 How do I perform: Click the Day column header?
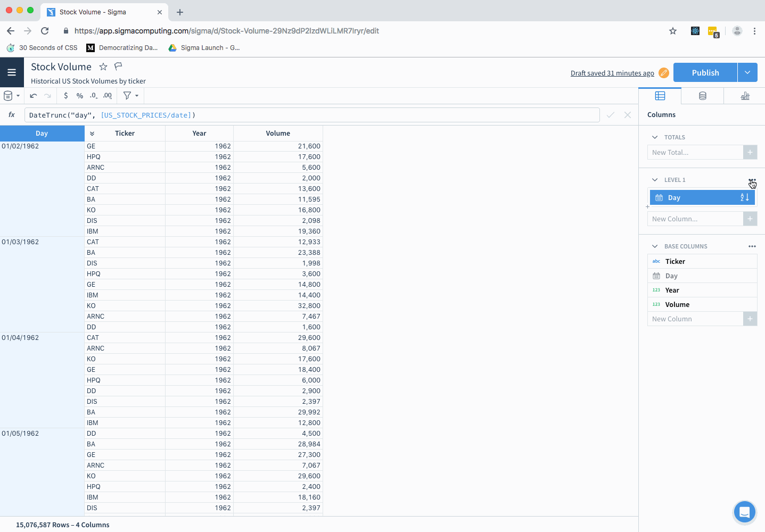(x=42, y=134)
